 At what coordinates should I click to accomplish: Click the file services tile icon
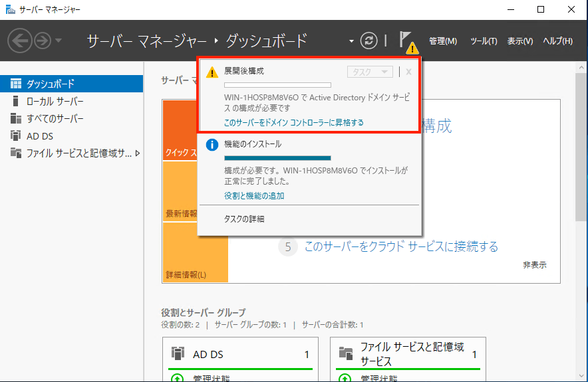click(346, 353)
